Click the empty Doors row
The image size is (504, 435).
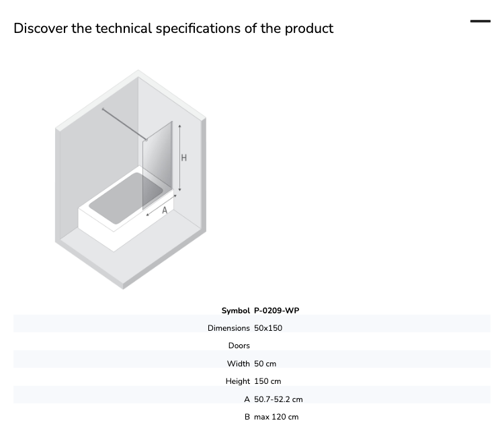point(252,346)
